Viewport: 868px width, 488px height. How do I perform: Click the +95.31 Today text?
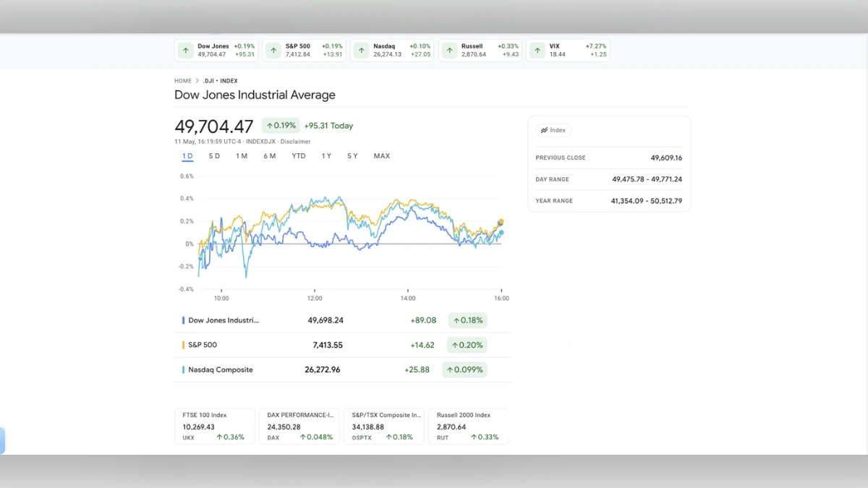point(328,126)
